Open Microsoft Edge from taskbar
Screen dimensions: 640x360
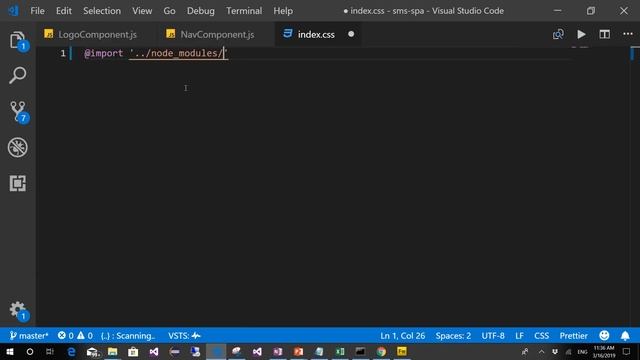point(71,351)
